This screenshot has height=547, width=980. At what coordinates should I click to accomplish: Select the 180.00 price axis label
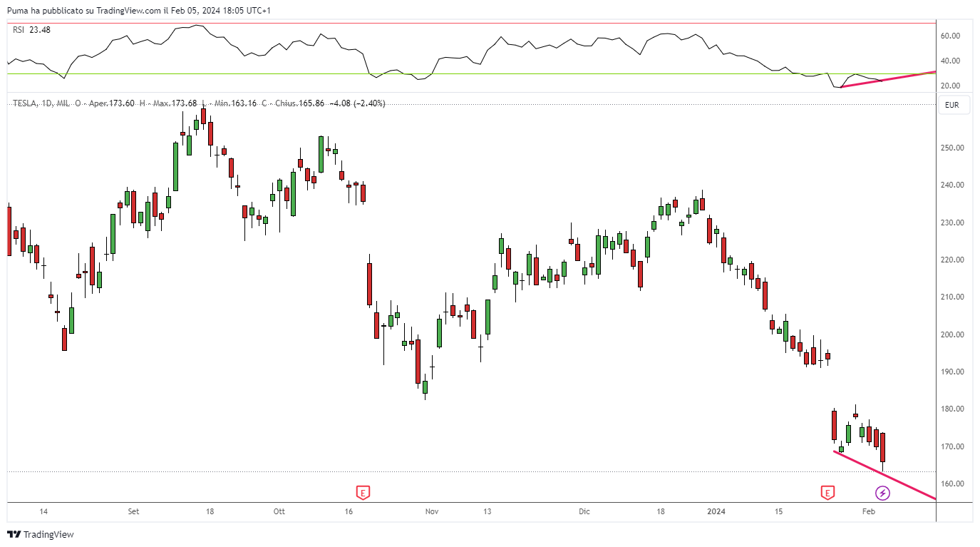click(953, 409)
